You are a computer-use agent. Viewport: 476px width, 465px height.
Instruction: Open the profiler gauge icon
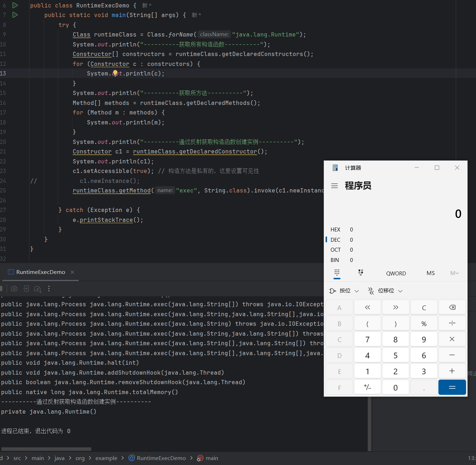coord(37,289)
